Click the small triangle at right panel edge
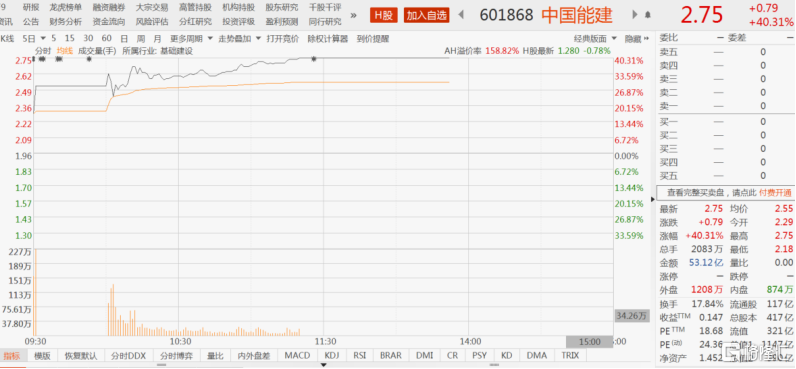Screen dimensions: 796x369 point(653,199)
